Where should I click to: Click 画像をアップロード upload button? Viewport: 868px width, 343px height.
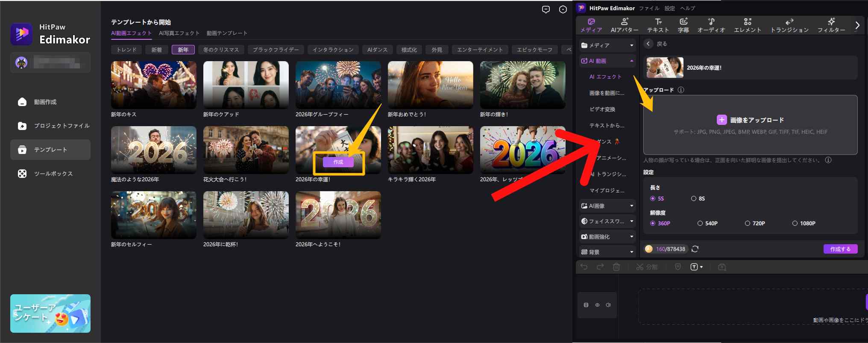coord(750,120)
